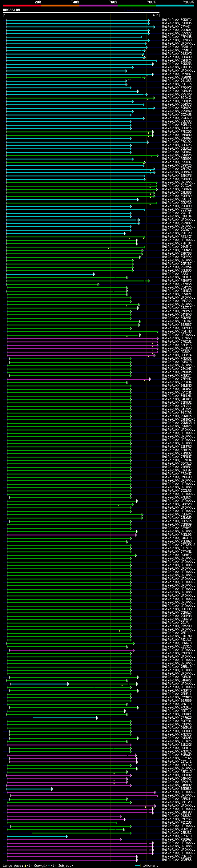197x868 pixels.
Task: Select the UniRef100_Q6BLJ9 hit label
Action: click(177, 667)
